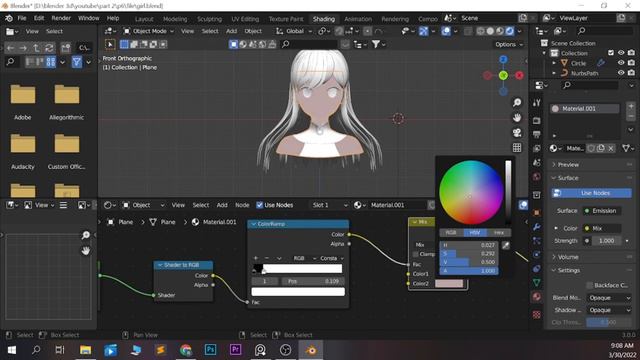Open the Render menu
The height and width of the screenshot is (360, 640).
point(61,18)
